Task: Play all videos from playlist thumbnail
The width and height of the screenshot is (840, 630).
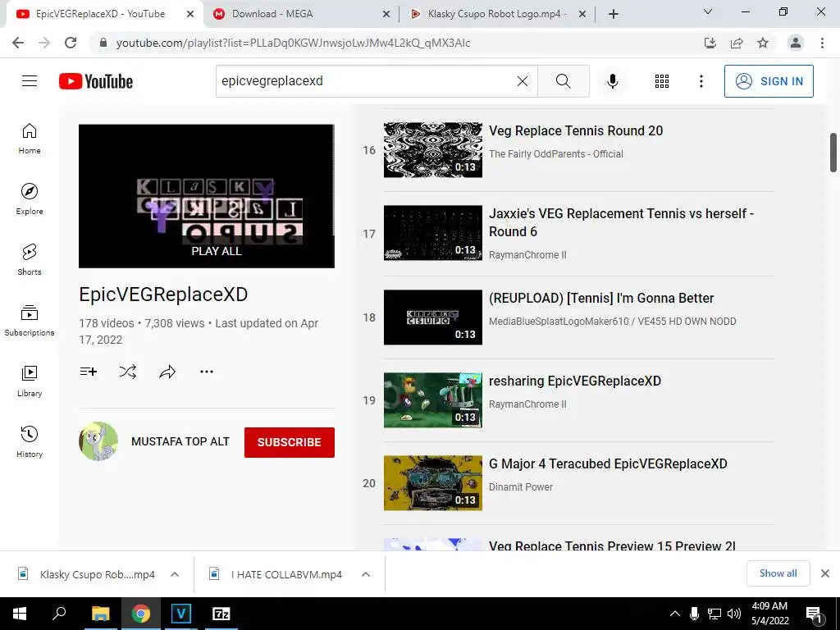Action: [206, 196]
